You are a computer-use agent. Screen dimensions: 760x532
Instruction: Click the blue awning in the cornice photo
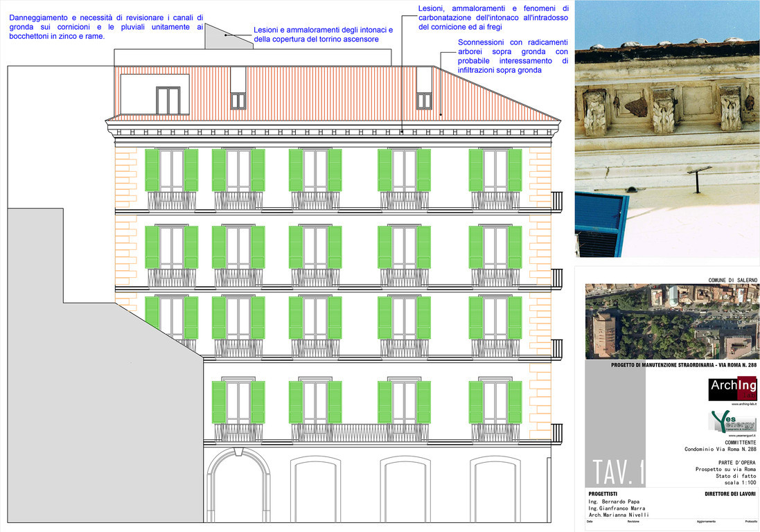click(x=601, y=223)
